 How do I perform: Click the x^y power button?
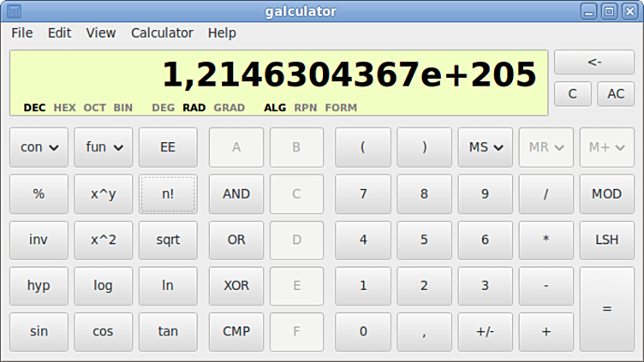103,193
